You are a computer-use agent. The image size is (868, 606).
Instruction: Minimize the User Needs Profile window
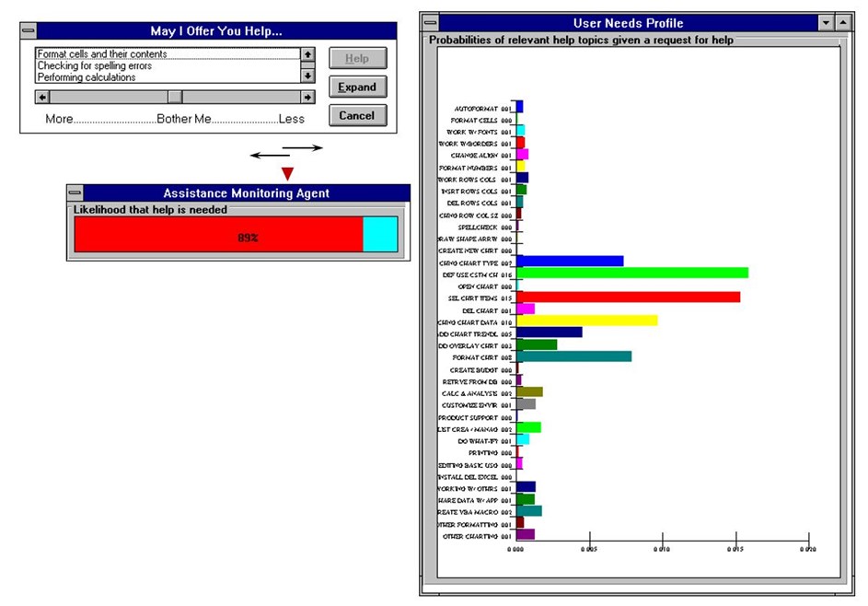point(825,23)
